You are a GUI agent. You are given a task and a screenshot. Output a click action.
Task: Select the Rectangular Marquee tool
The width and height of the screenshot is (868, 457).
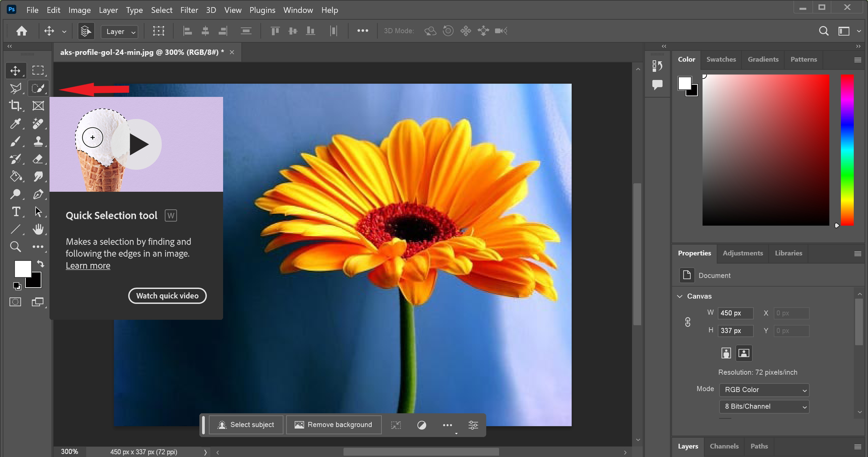pos(37,70)
